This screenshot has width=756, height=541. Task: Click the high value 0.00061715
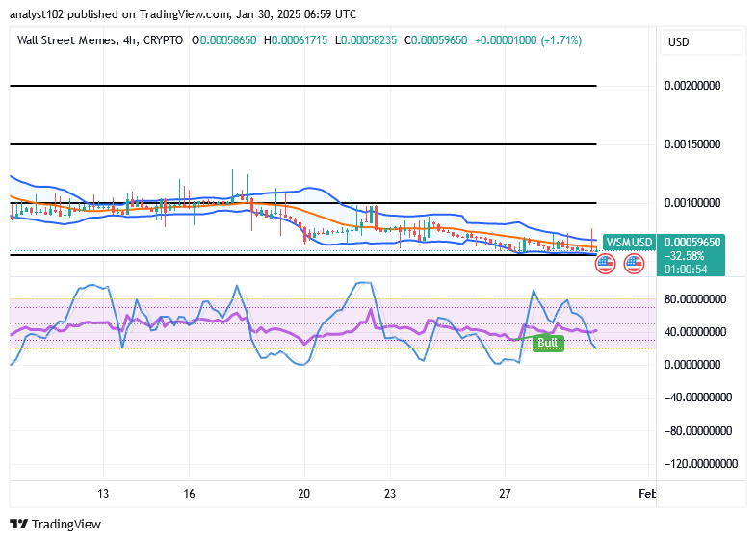click(x=300, y=40)
